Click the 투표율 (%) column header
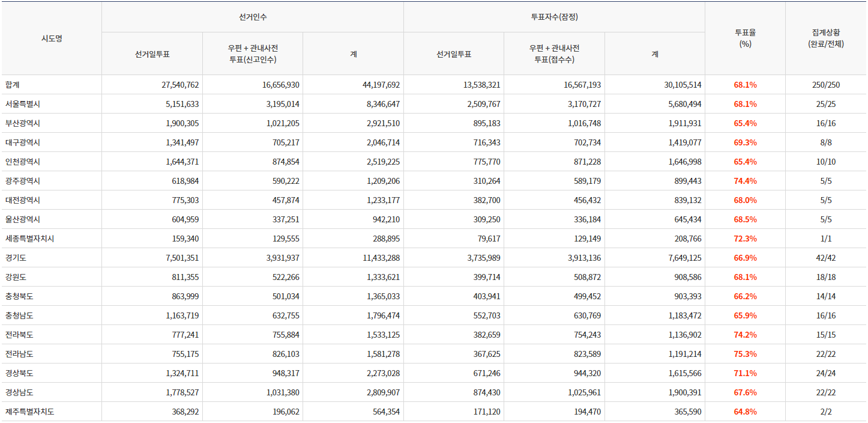The image size is (868, 423). (x=745, y=38)
